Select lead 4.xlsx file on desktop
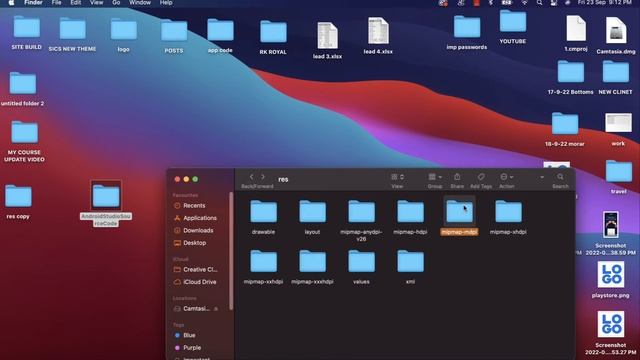This screenshot has height=360, width=640. (378, 31)
